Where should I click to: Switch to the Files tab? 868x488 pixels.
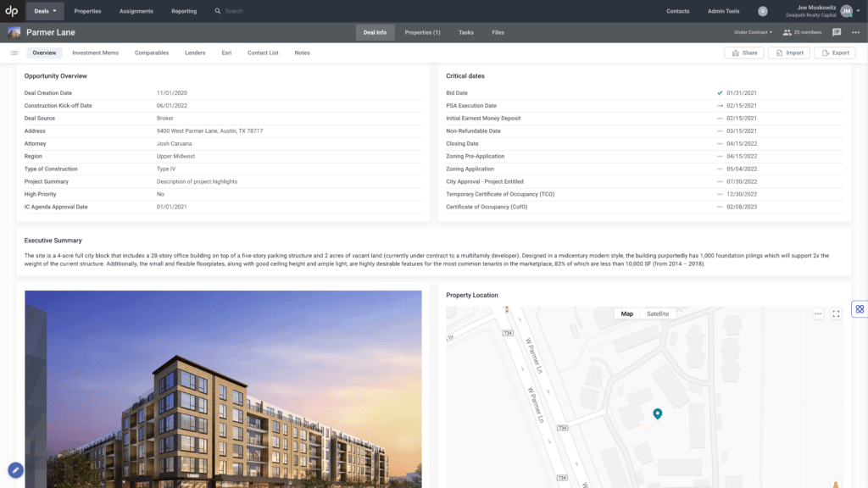pyautogui.click(x=498, y=33)
